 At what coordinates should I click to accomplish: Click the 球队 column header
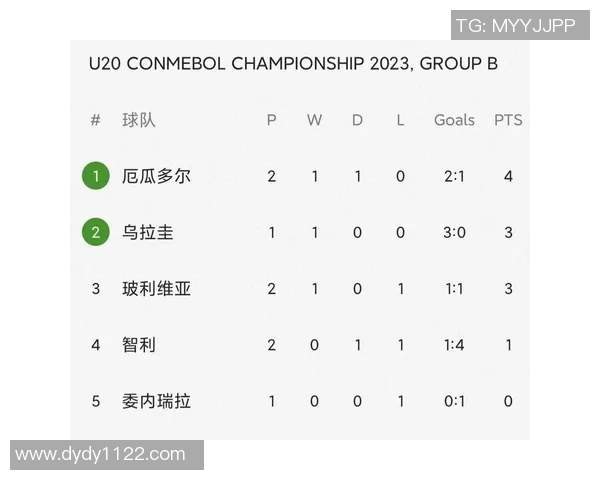coord(139,120)
